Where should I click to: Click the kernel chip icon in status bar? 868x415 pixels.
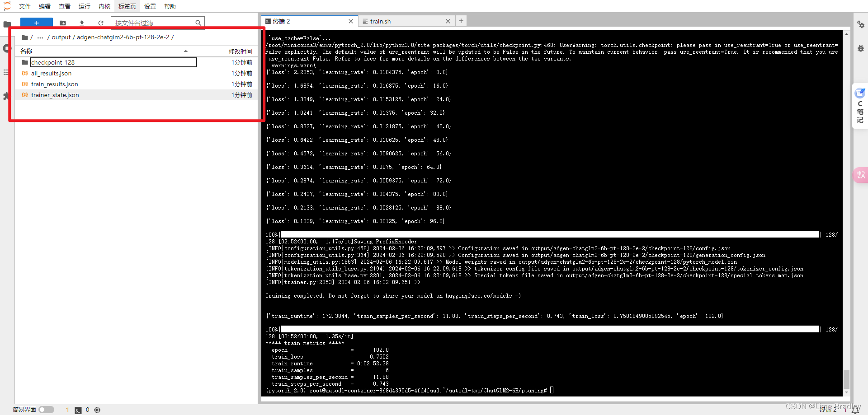pyautogui.click(x=97, y=410)
